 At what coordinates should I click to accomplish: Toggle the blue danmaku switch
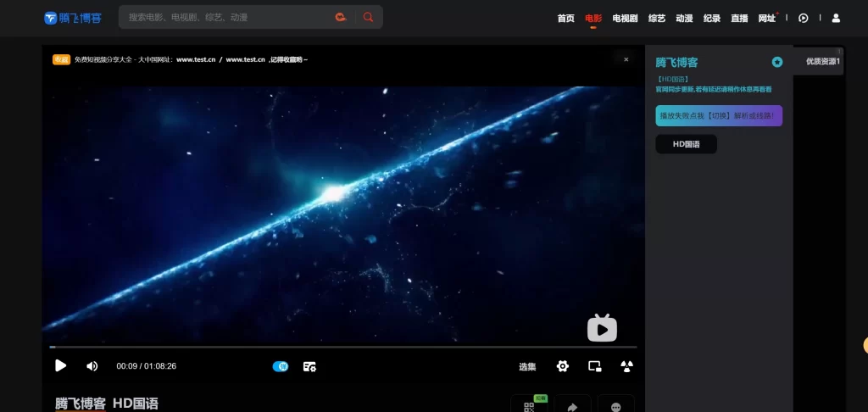tap(281, 366)
